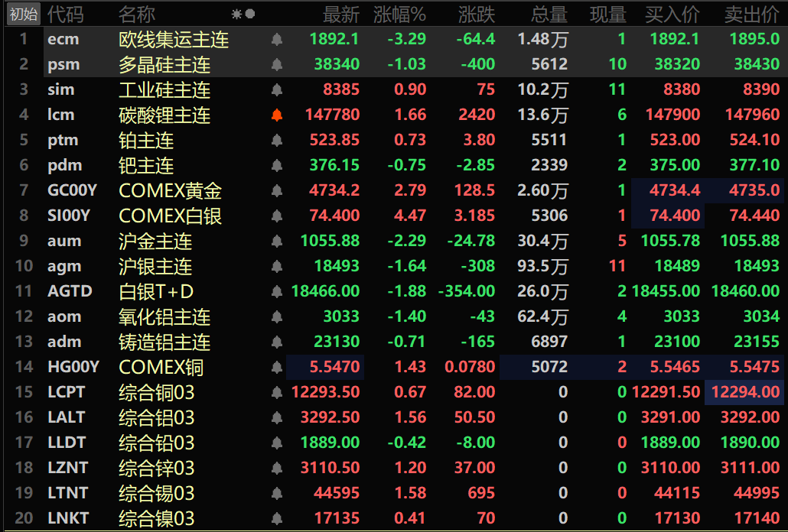
Task: Click the code pdm
Action: point(65,166)
